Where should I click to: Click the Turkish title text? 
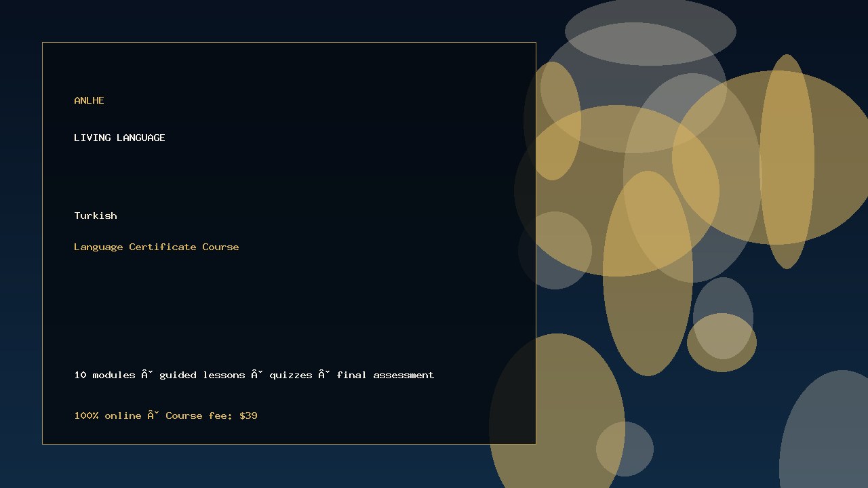tap(96, 216)
